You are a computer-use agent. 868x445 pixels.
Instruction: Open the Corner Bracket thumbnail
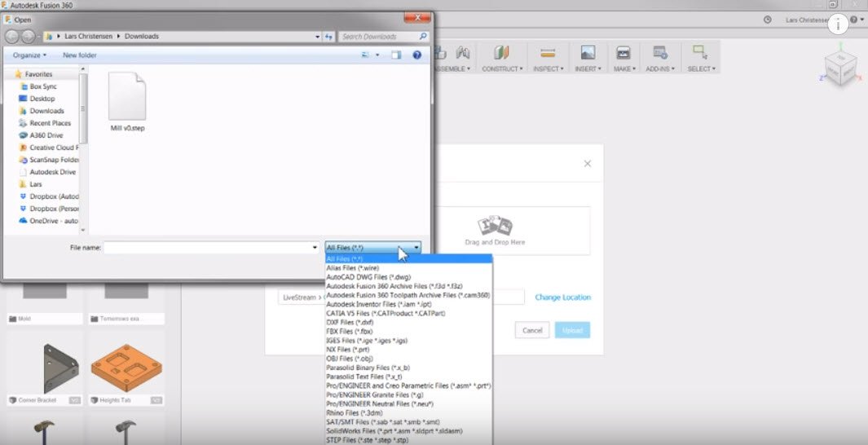click(x=61, y=368)
